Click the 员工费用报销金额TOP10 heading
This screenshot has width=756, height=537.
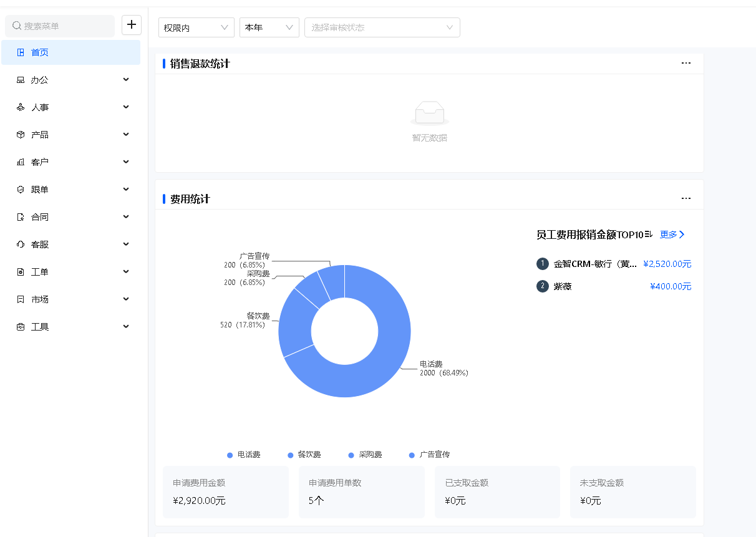(x=590, y=235)
